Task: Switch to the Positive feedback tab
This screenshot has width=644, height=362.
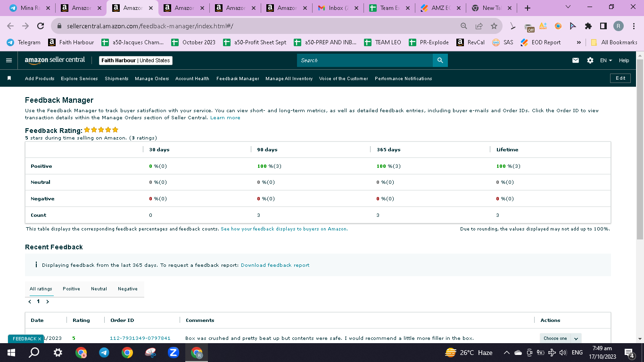Action: (71, 289)
